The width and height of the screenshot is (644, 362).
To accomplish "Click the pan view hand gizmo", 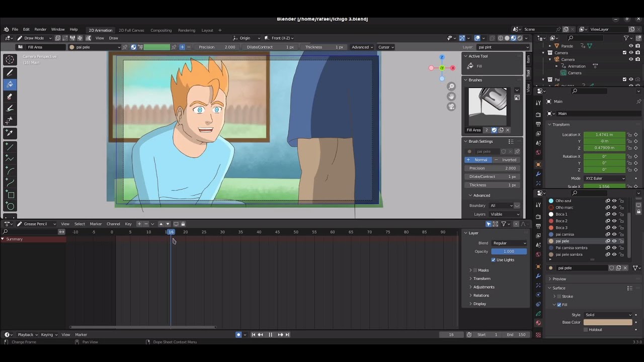I will coord(451,97).
